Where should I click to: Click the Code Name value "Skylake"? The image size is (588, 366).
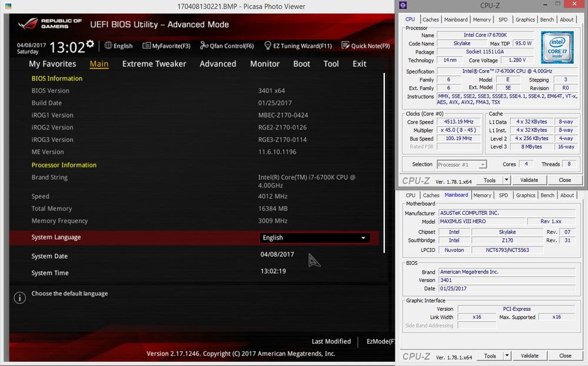click(461, 43)
